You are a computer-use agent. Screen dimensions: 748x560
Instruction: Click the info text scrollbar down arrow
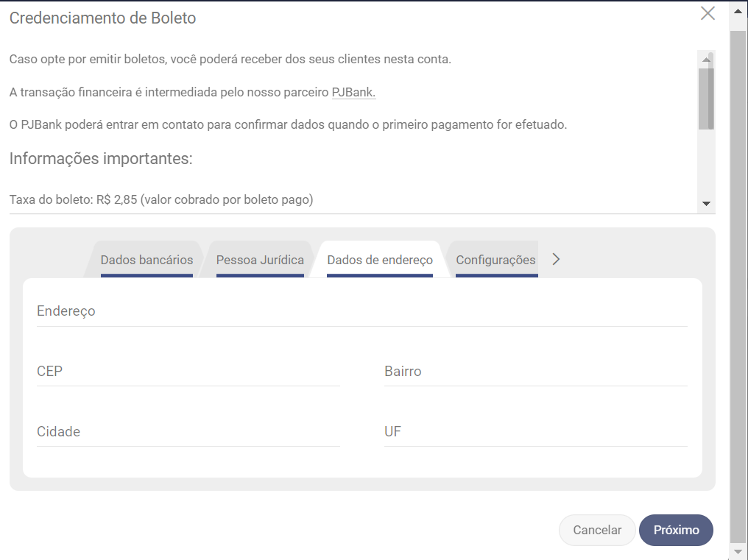coord(706,204)
